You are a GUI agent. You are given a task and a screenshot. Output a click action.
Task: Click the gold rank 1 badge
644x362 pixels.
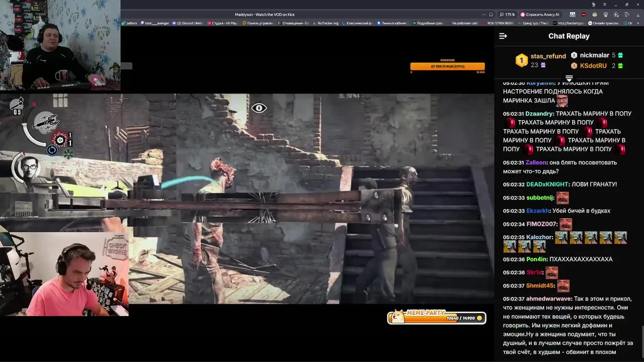point(522,61)
